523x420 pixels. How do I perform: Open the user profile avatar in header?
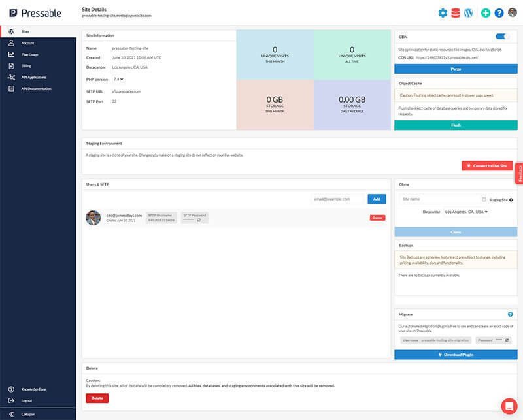(513, 12)
